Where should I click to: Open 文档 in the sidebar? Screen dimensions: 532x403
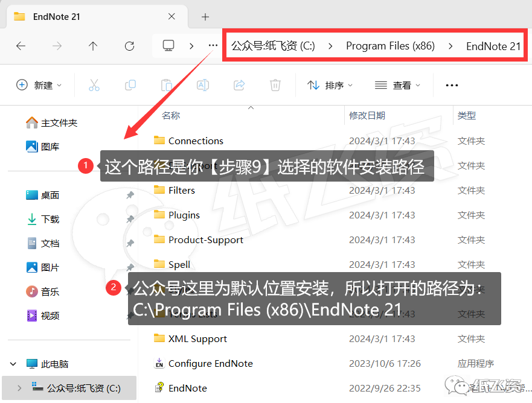[x=42, y=243]
